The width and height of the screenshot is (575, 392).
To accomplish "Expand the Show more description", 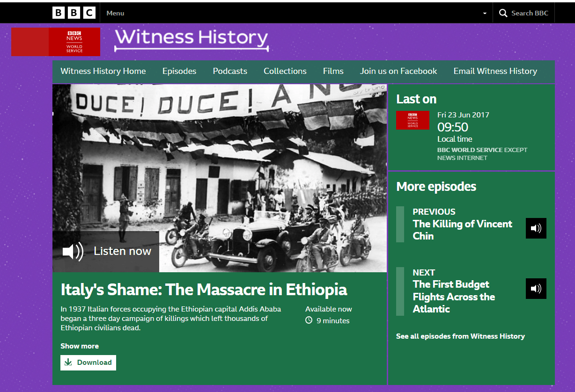I will 80,346.
